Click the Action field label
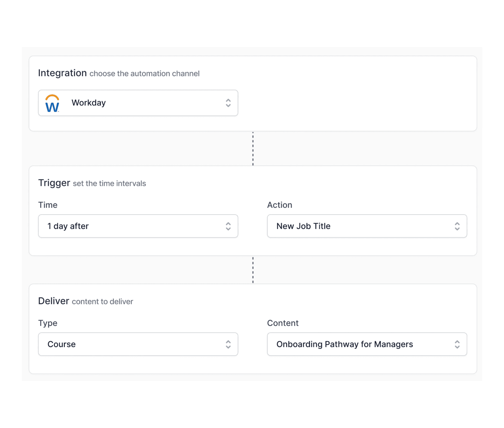Image resolution: width=504 pixels, height=428 pixels. click(280, 205)
